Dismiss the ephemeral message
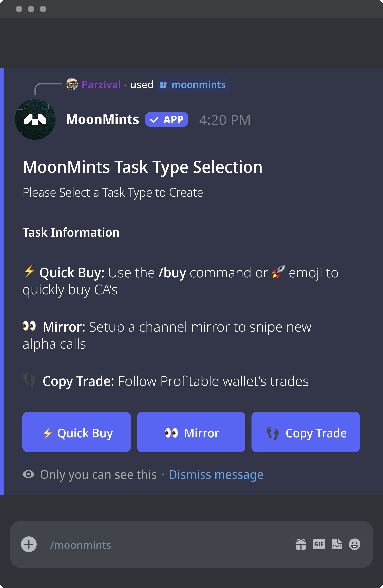383x588 pixels. pos(216,475)
